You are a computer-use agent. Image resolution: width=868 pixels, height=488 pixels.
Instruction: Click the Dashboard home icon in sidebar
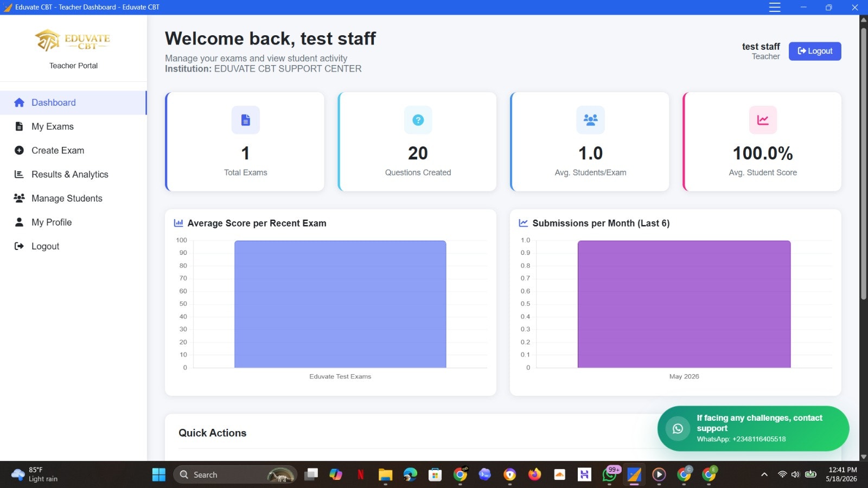pos(19,102)
